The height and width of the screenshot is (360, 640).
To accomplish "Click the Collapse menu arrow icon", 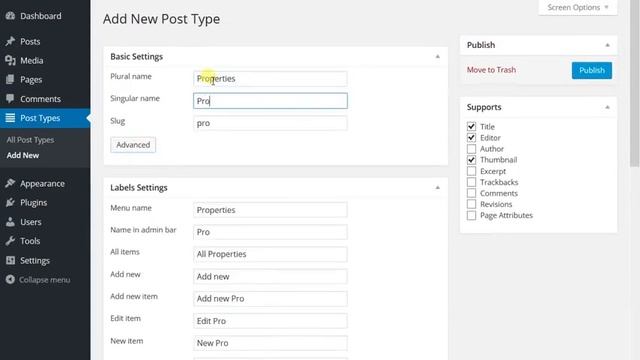I will click(x=10, y=280).
